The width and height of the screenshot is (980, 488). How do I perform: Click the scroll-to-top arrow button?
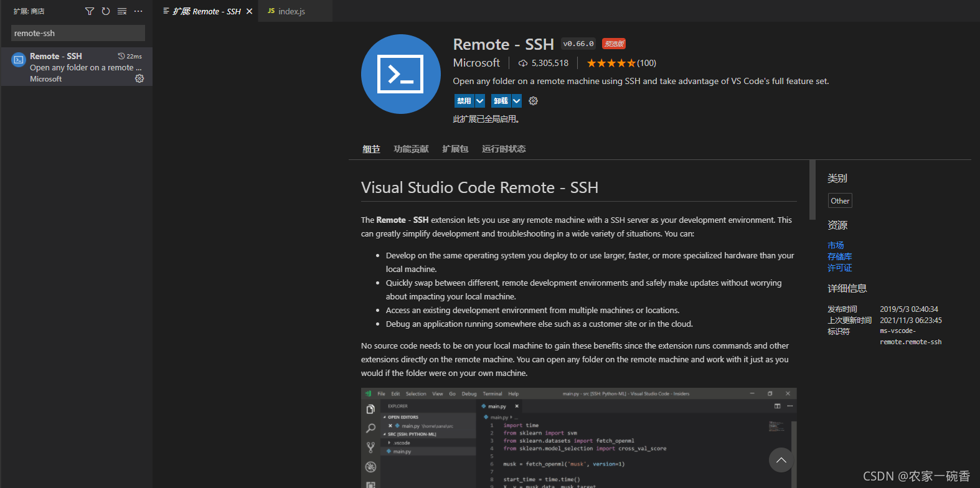point(781,460)
